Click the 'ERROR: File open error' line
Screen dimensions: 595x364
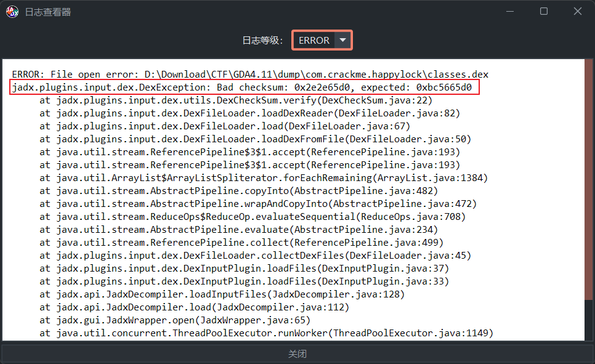(250, 75)
